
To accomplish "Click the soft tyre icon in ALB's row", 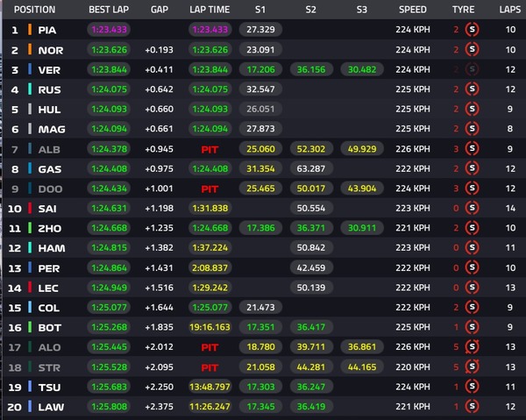I will click(x=472, y=148).
